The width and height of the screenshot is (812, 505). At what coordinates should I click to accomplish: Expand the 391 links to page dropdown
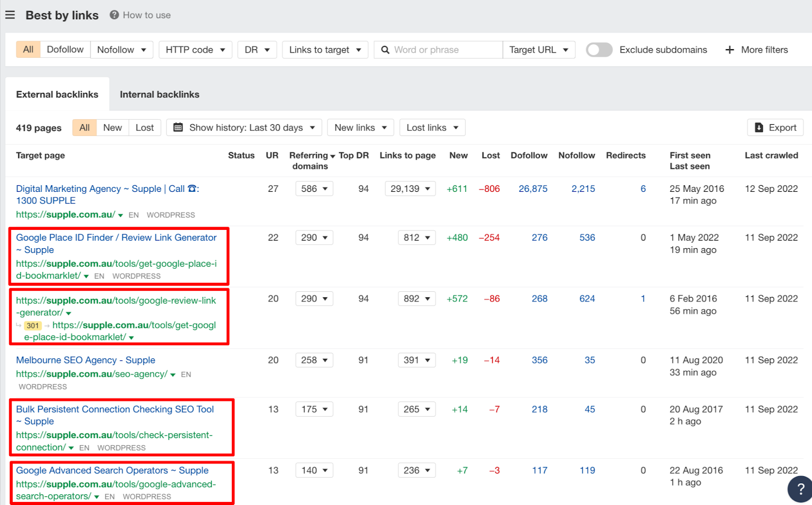pos(417,360)
